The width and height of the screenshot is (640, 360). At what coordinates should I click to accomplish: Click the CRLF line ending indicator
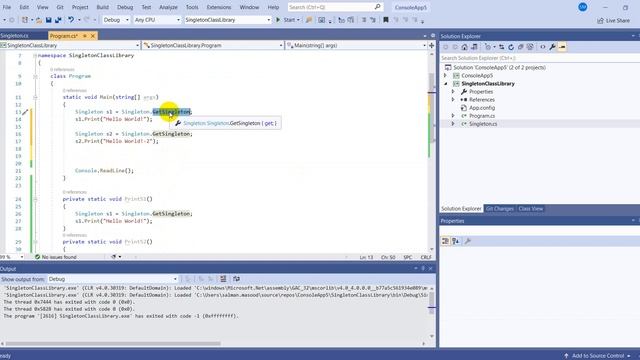(x=426, y=257)
